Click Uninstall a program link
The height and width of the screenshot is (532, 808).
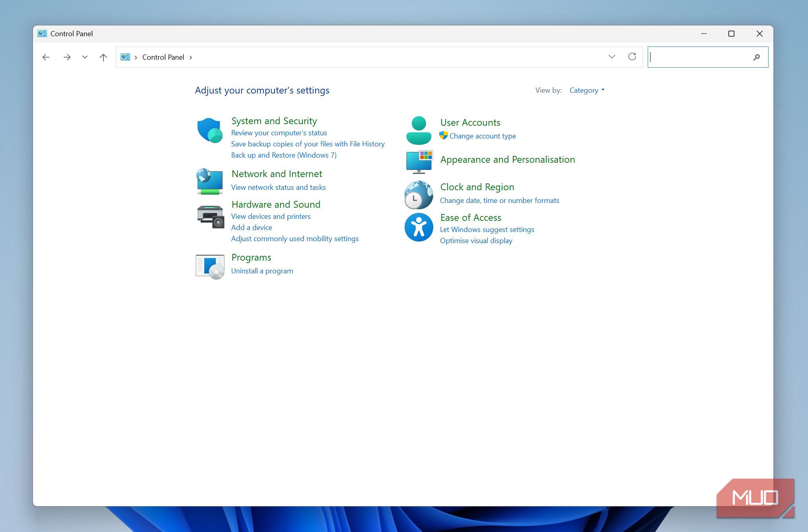(x=262, y=271)
